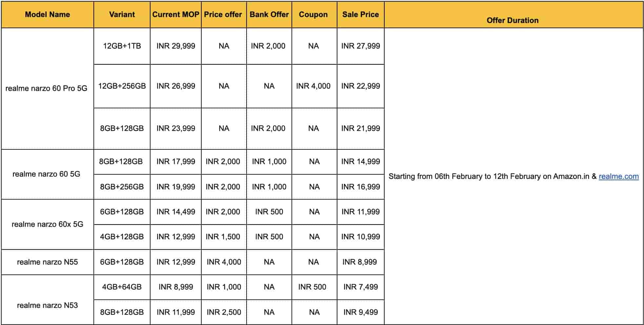Click the Model Name column header

(x=48, y=14)
